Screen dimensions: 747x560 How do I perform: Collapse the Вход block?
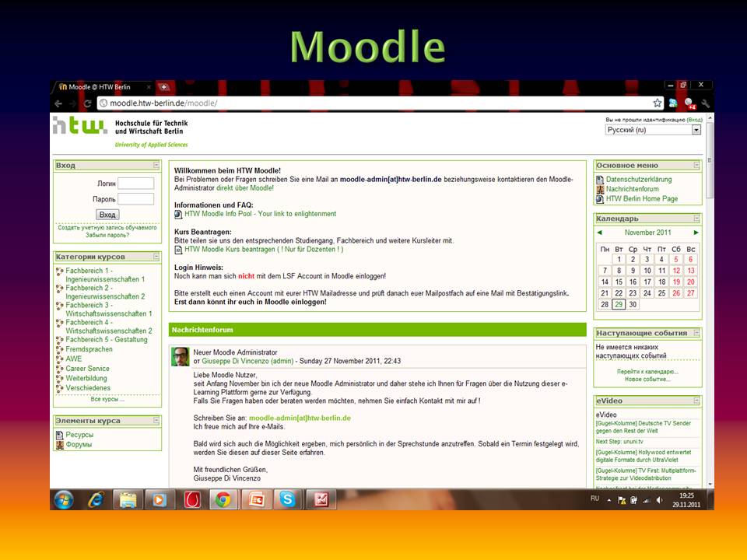point(156,165)
